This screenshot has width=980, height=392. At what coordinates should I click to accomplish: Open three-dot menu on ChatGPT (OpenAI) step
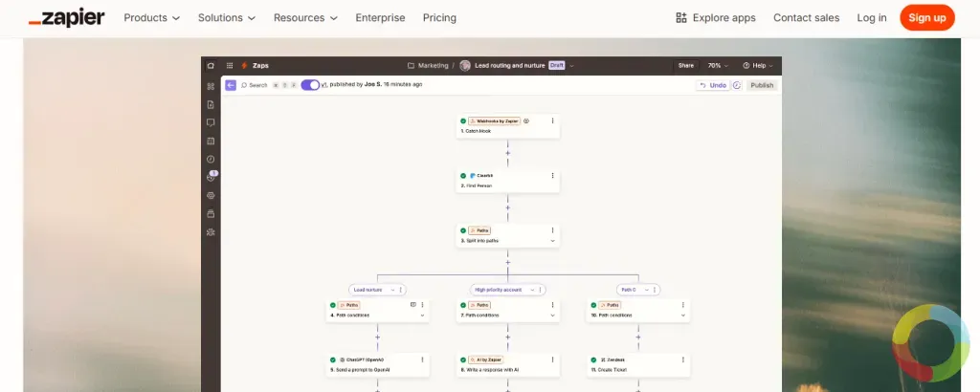[422, 359]
